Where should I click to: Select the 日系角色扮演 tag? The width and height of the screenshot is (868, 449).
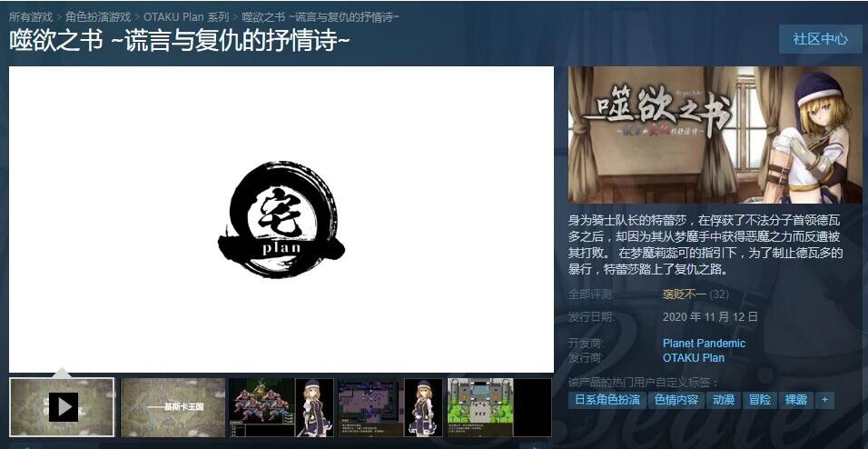click(x=607, y=400)
